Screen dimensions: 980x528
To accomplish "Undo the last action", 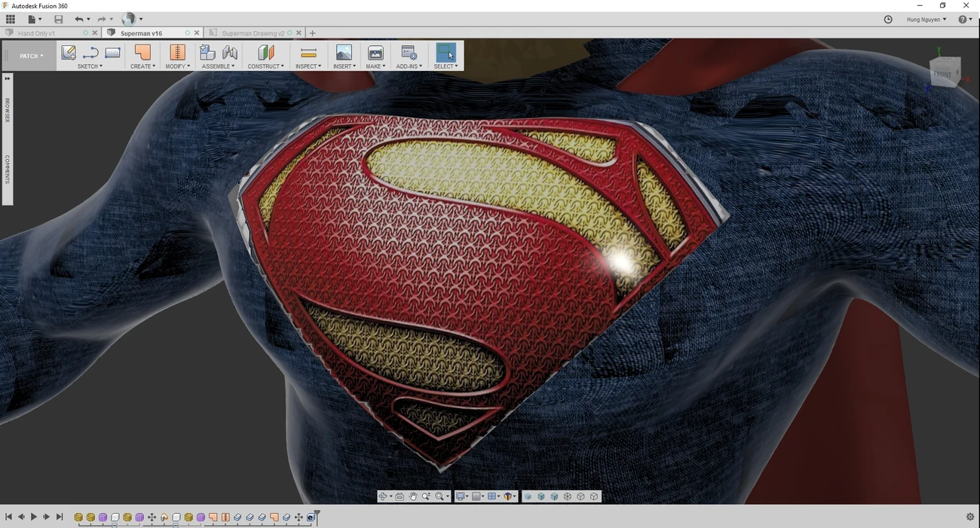I will 78,19.
